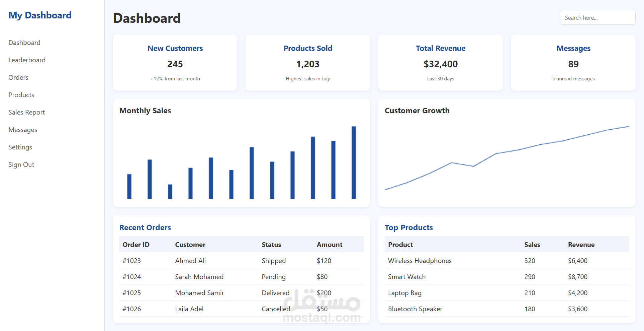This screenshot has width=644, height=331.
Task: Click Bluetooth Speaker product name
Action: [415, 309]
